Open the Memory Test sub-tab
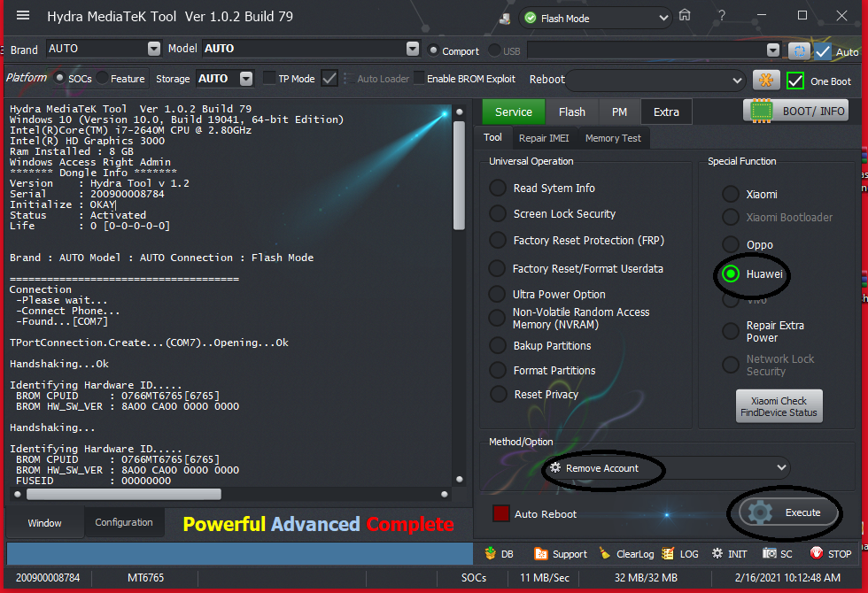868x593 pixels. 613,138
